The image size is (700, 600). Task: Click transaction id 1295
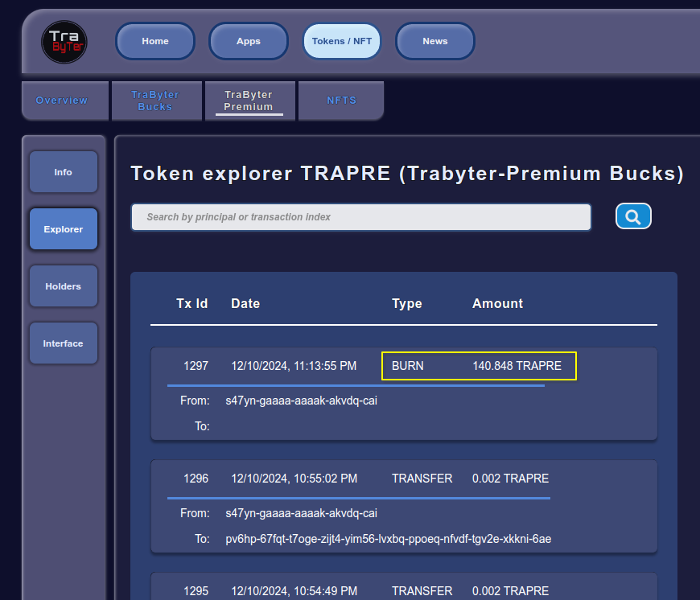click(x=196, y=591)
